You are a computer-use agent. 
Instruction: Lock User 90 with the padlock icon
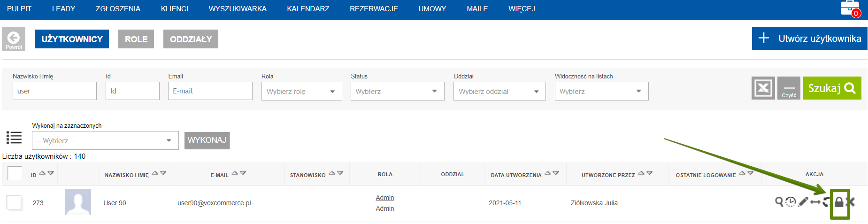[839, 202]
